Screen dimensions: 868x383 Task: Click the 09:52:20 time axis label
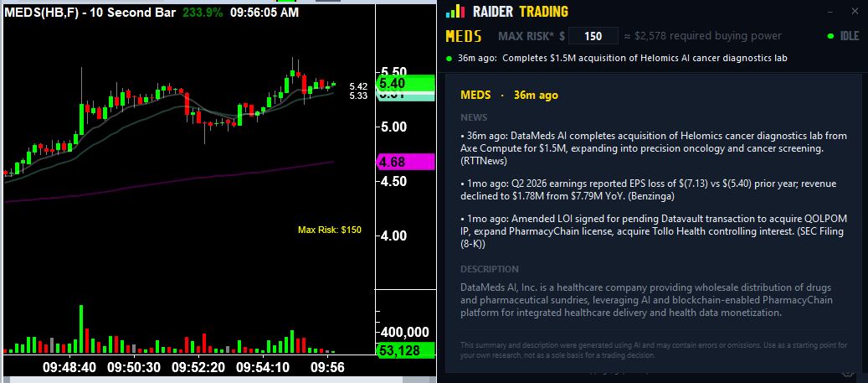(198, 367)
